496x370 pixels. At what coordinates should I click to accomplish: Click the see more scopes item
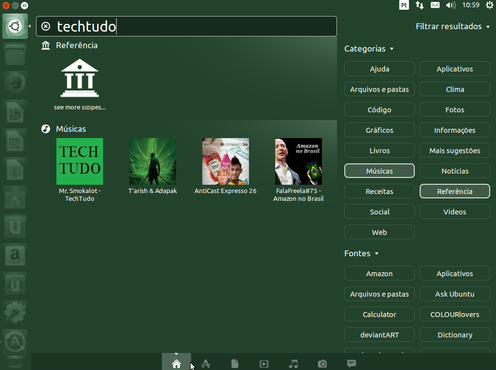(80, 84)
